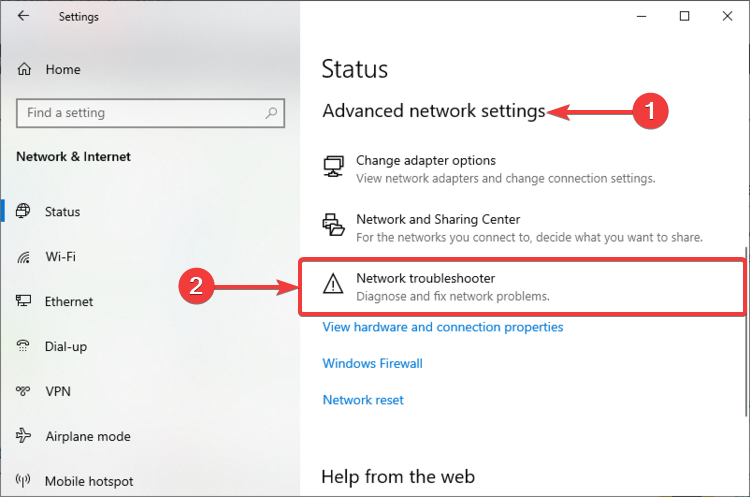The height and width of the screenshot is (497, 750).
Task: Click the Ethernet monitor icon
Action: 24,302
